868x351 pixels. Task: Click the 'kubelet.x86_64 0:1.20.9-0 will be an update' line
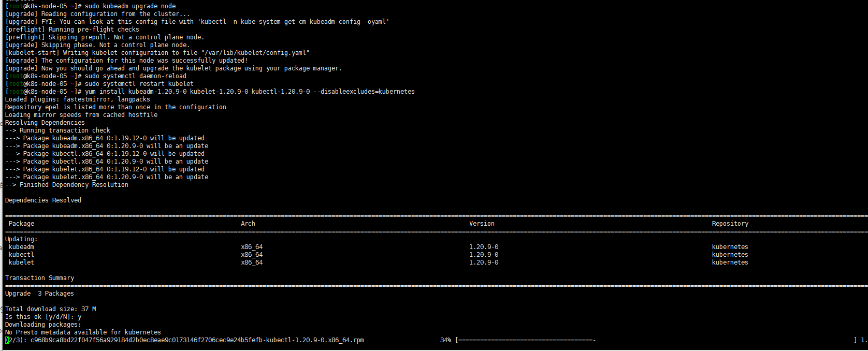(107, 177)
